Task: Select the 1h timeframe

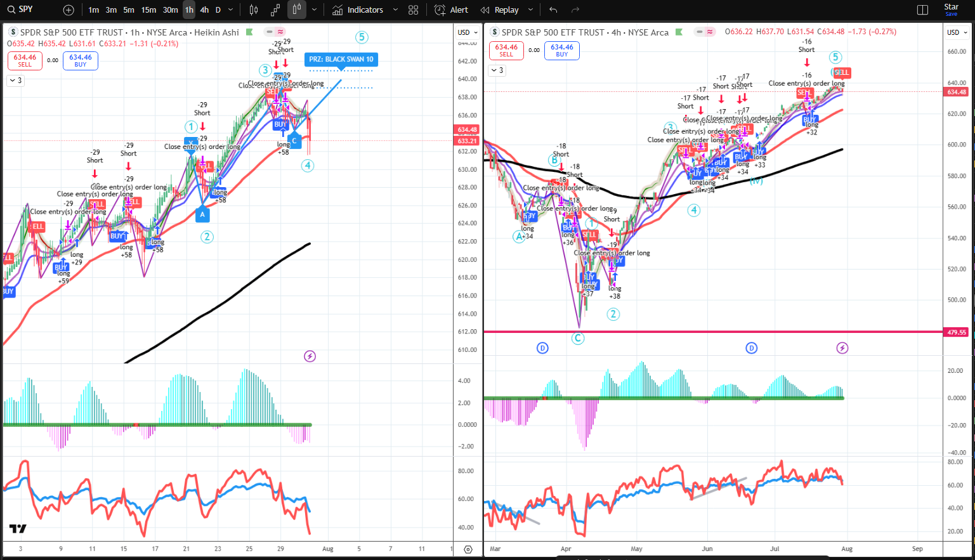Action: click(x=189, y=10)
